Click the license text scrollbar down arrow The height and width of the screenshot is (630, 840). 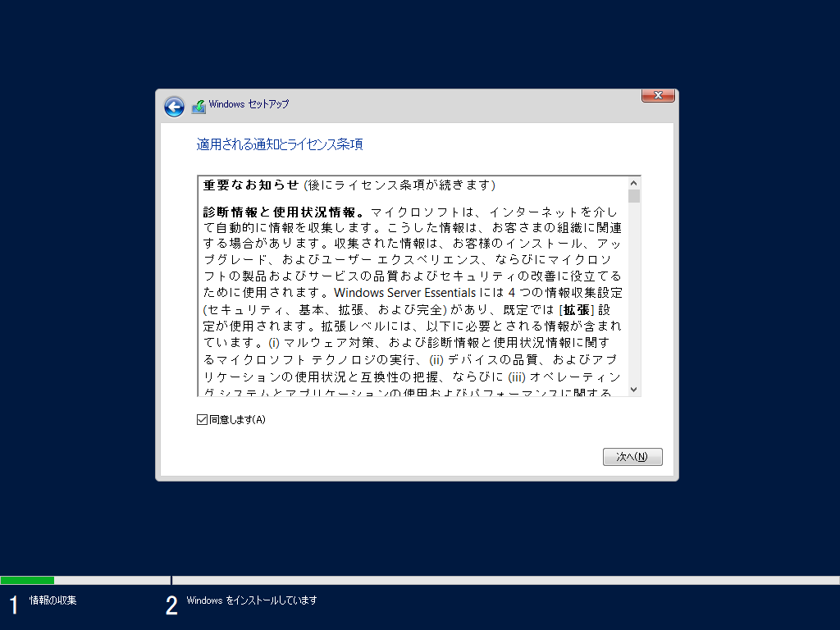634,390
